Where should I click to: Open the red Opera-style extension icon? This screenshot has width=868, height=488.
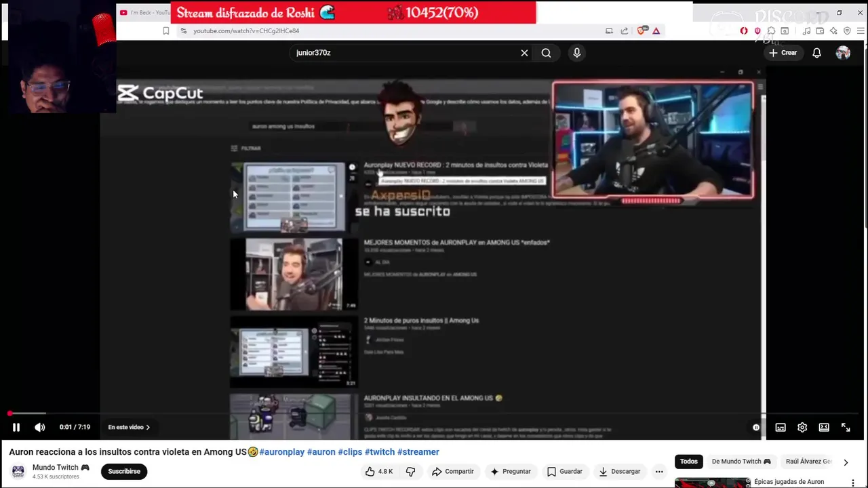click(x=744, y=30)
